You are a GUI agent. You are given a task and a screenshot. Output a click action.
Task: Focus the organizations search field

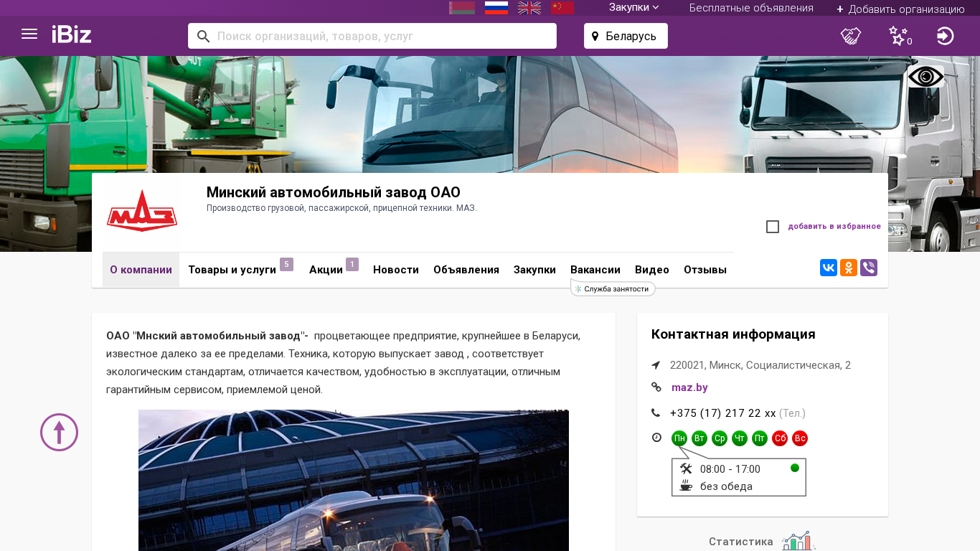coord(372,36)
